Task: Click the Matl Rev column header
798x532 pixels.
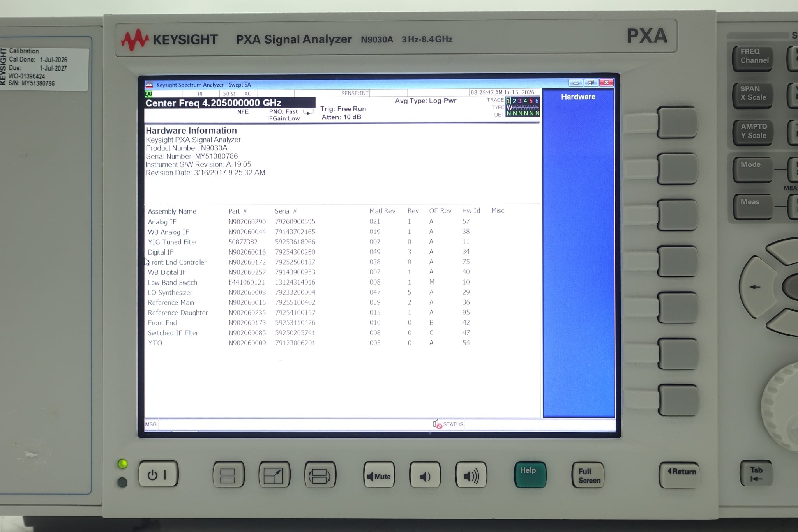Action: point(382,211)
